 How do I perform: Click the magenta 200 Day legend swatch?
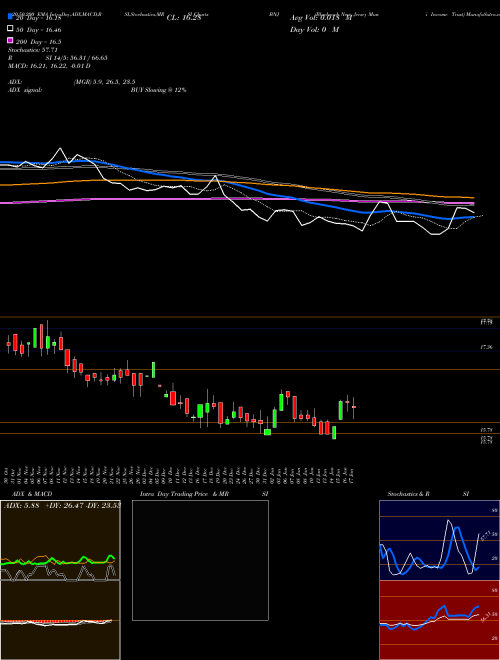tap(10, 40)
